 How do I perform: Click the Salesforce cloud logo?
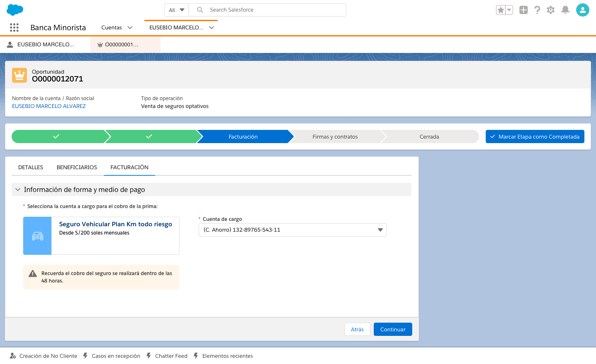click(15, 10)
